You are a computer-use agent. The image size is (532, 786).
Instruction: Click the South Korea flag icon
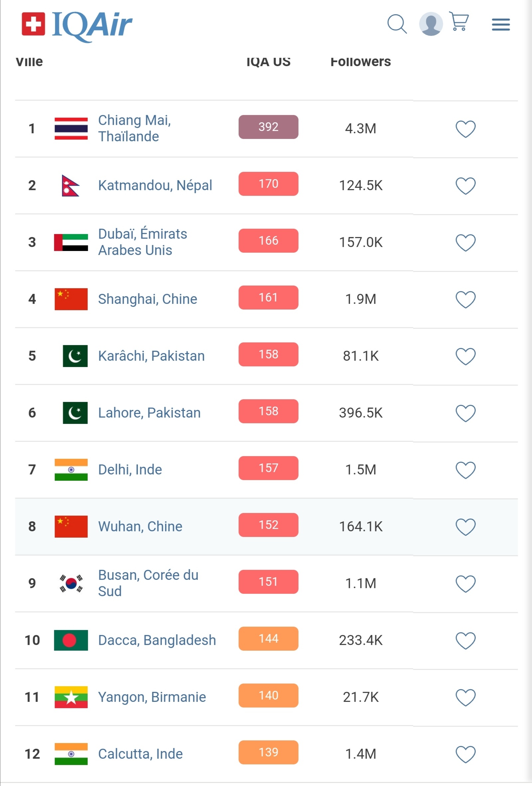pos(71,584)
